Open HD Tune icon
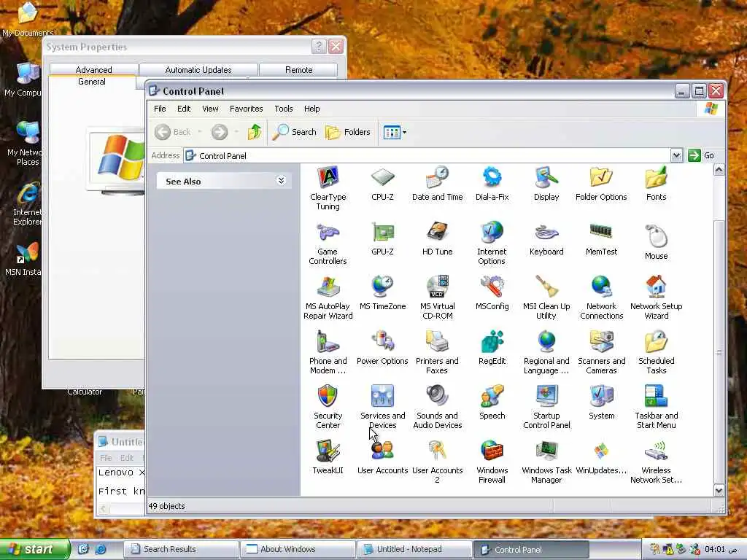 (438, 238)
